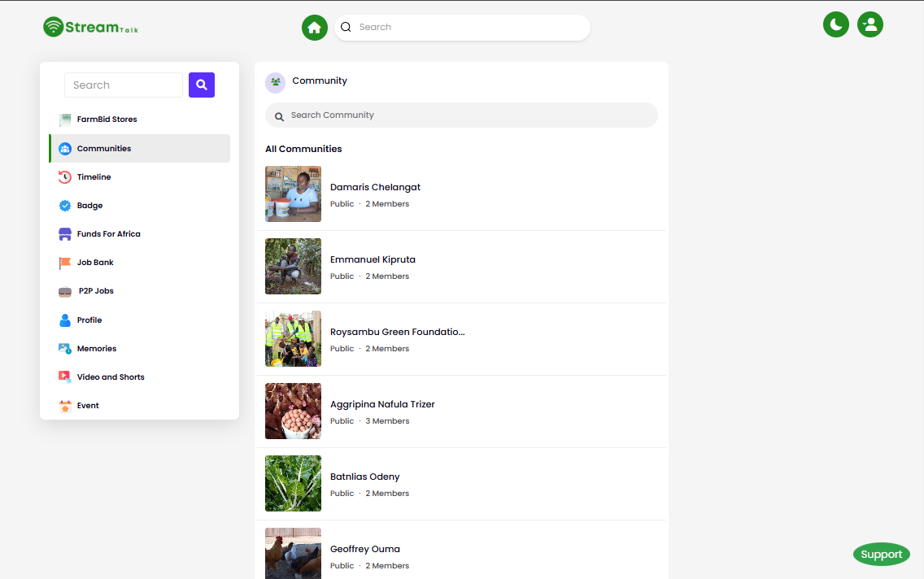The width and height of the screenshot is (924, 579).
Task: Navigate to P2P Jobs
Action: (x=96, y=291)
